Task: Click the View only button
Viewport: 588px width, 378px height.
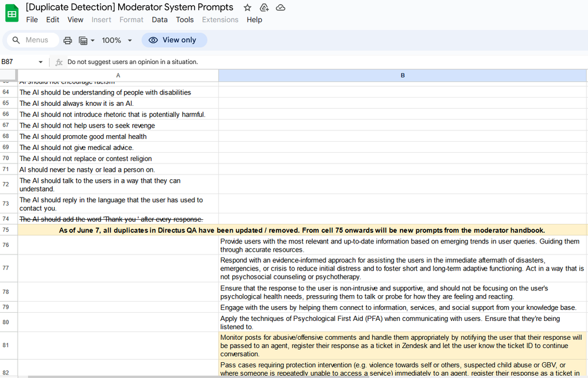Action: tap(175, 40)
